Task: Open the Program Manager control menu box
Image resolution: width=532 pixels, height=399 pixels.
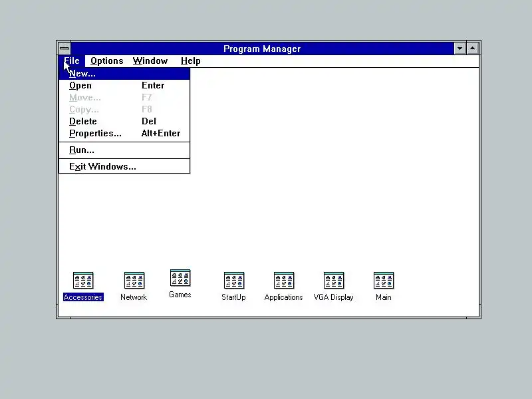Action: point(65,49)
